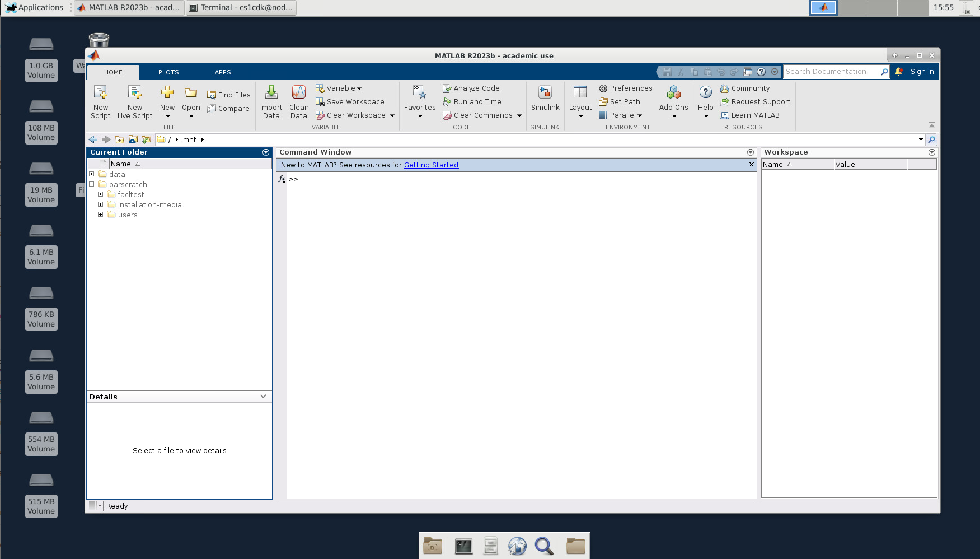Click Find Files
Screen dimensions: 980x559
click(228, 95)
